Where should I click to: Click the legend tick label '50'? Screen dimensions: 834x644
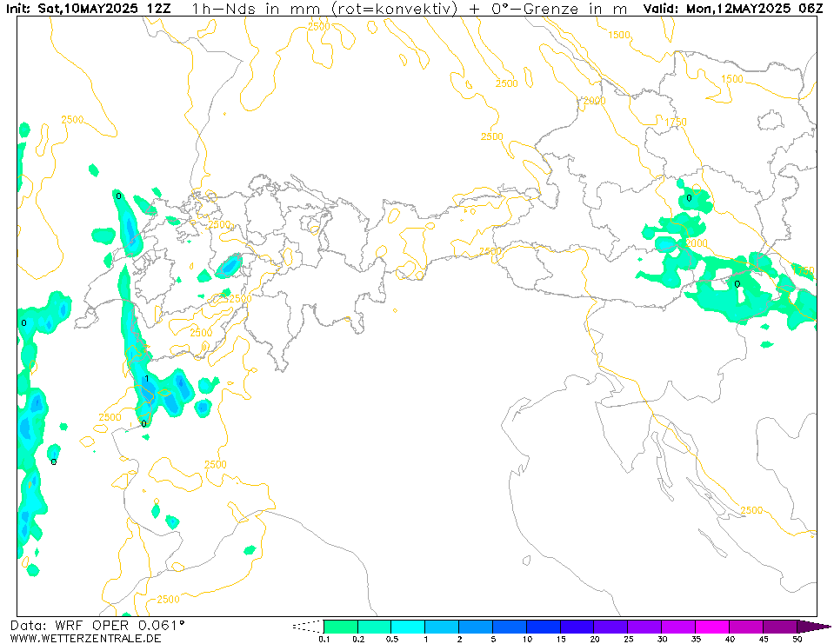[797, 639]
